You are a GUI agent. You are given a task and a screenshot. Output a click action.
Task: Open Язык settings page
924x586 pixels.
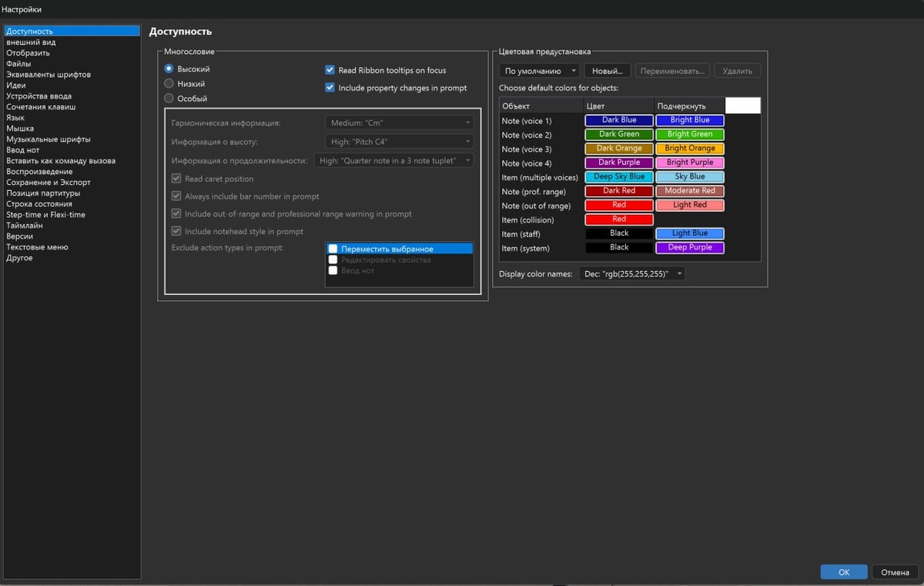pos(72,117)
